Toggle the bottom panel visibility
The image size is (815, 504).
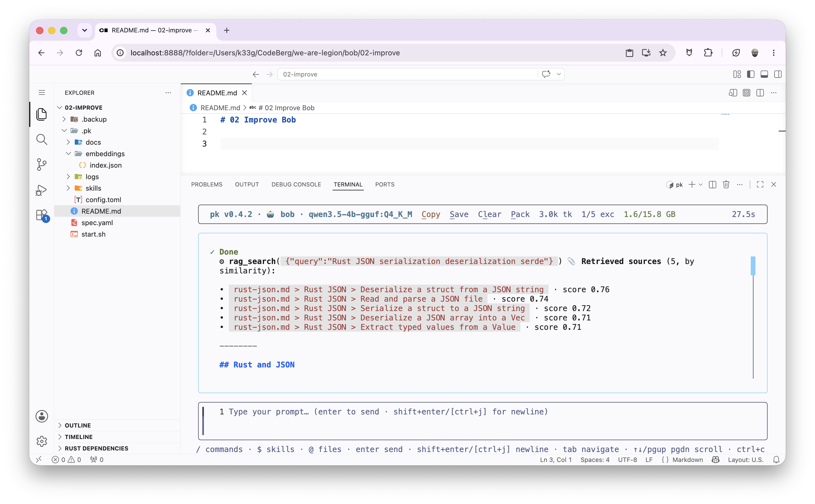point(764,74)
